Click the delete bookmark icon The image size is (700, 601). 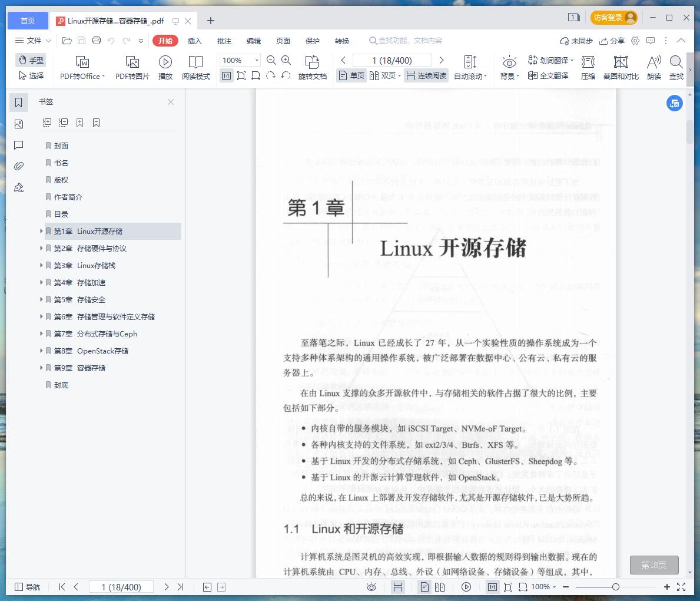point(97,123)
